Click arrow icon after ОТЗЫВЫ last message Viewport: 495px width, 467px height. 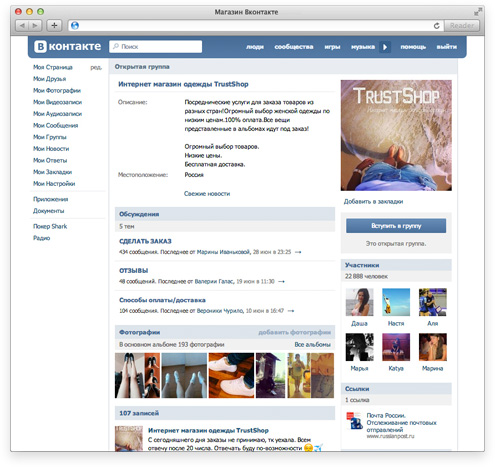[281, 282]
